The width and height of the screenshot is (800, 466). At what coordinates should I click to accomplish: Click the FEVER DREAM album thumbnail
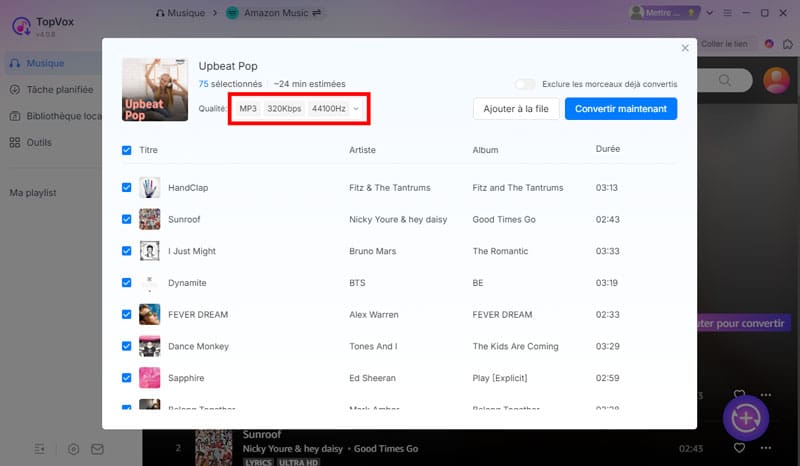149,314
